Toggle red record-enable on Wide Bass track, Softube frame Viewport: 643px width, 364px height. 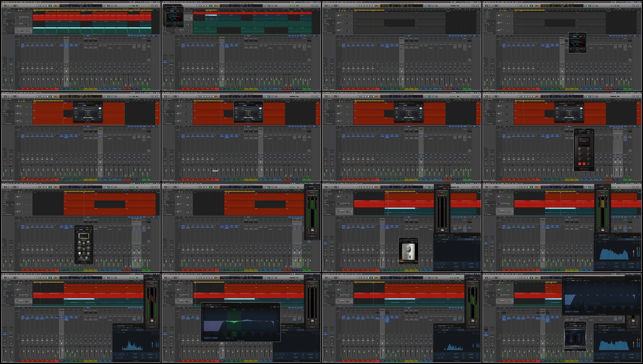[343, 212]
